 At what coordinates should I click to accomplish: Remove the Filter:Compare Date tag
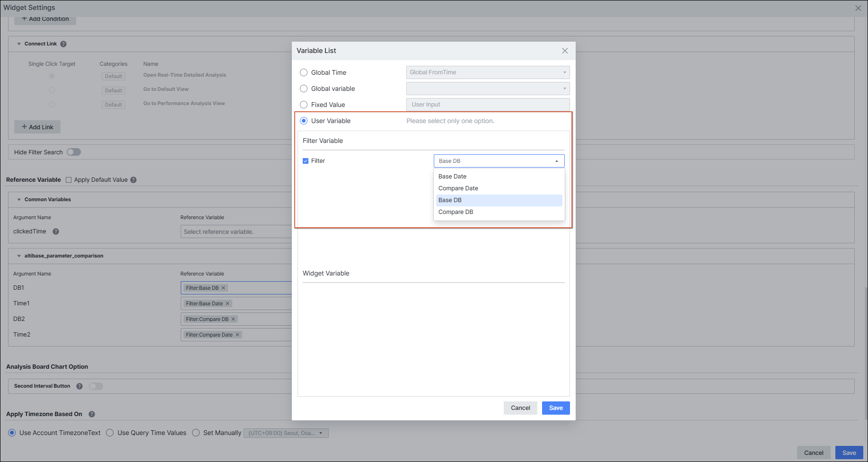(237, 335)
